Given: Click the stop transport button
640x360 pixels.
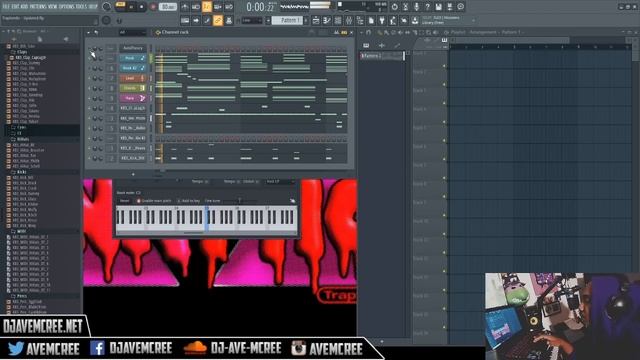Looking at the screenshot, I should point(142,7).
